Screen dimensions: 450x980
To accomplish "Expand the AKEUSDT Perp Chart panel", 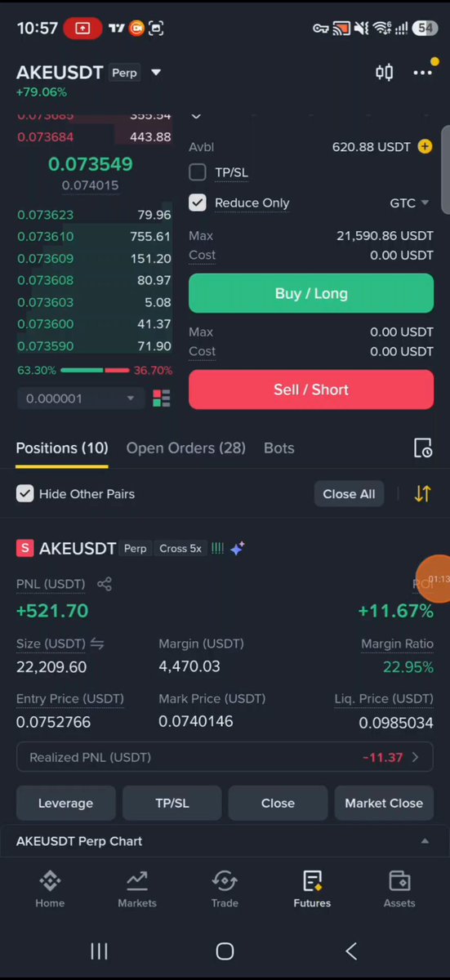I will [x=225, y=841].
